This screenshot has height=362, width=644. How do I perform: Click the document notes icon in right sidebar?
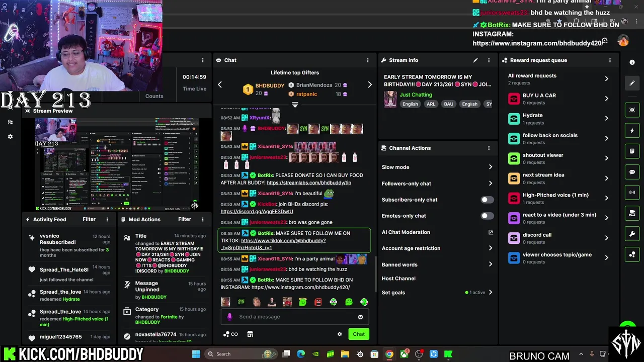pyautogui.click(x=632, y=151)
